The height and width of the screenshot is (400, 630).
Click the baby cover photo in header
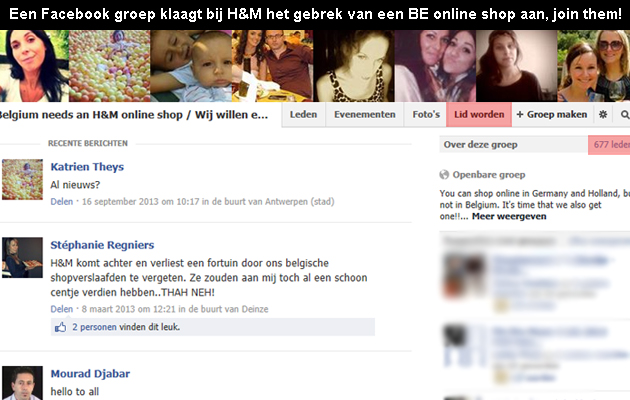pyautogui.click(x=191, y=66)
